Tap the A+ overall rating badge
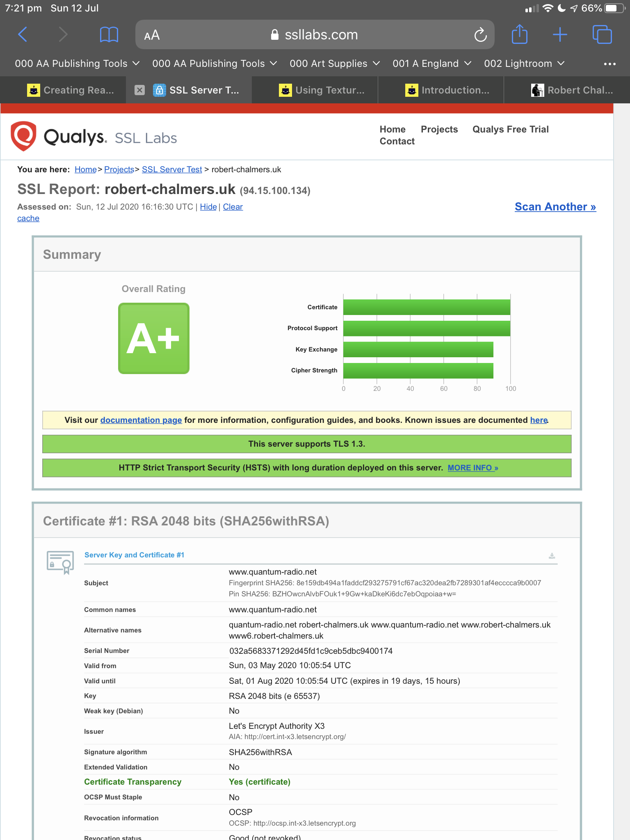 point(154,338)
